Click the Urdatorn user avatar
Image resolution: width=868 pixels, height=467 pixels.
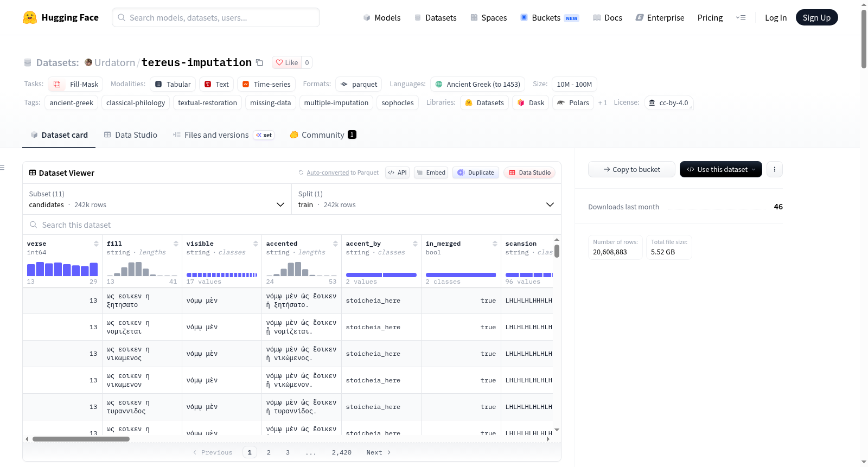(88, 62)
